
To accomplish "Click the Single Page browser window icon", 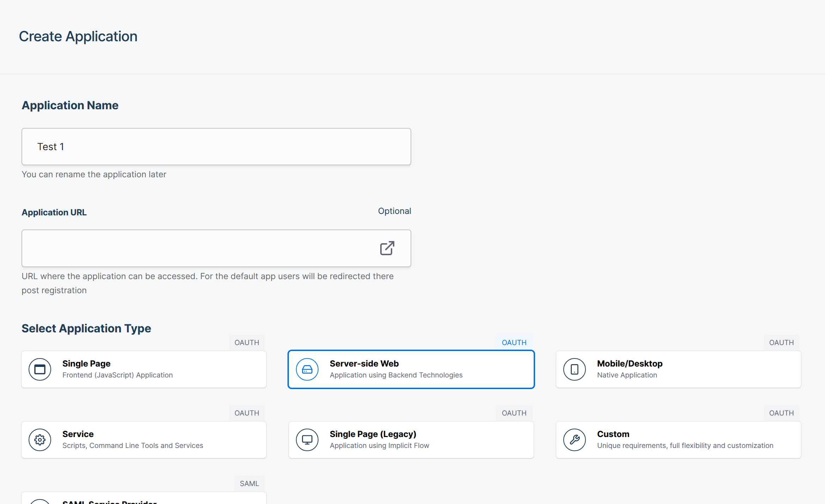I will coord(40,369).
